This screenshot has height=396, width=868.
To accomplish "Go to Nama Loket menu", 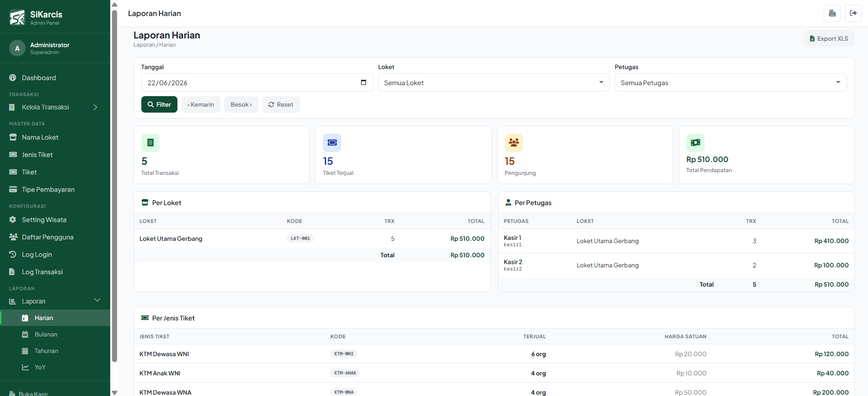I will pyautogui.click(x=55, y=137).
